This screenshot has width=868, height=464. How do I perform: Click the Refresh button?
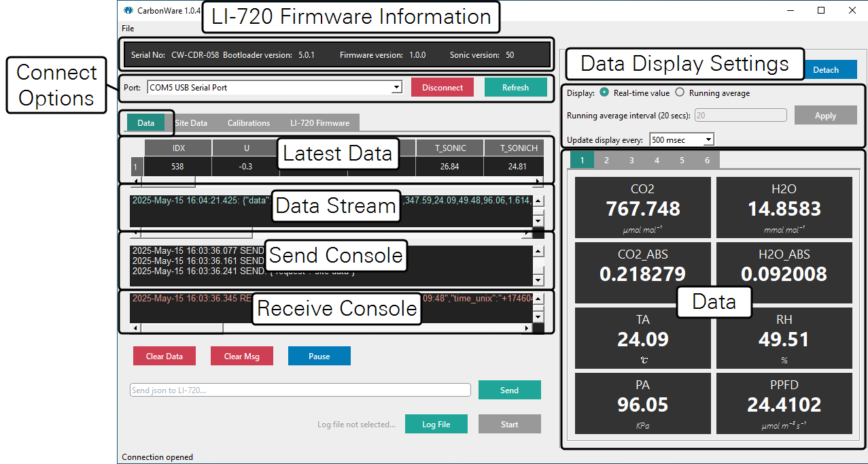pos(516,88)
